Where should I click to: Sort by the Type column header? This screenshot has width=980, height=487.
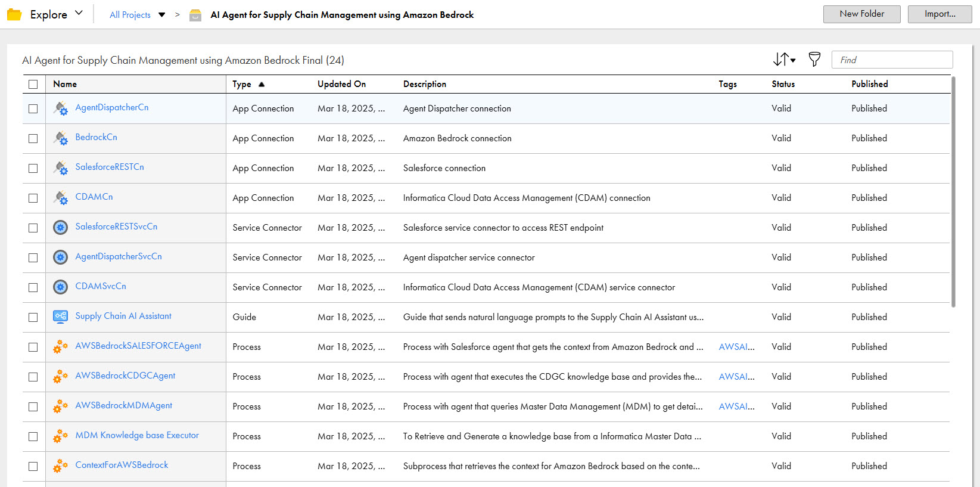click(242, 84)
